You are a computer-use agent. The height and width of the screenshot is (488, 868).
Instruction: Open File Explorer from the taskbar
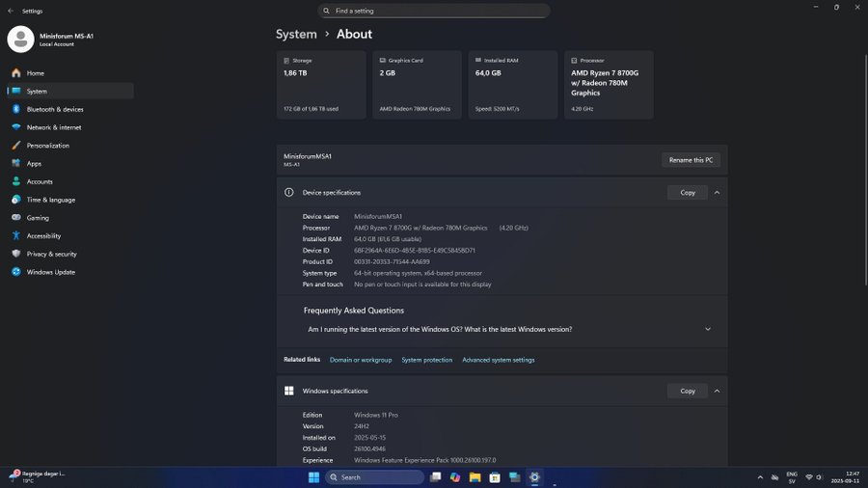(475, 477)
